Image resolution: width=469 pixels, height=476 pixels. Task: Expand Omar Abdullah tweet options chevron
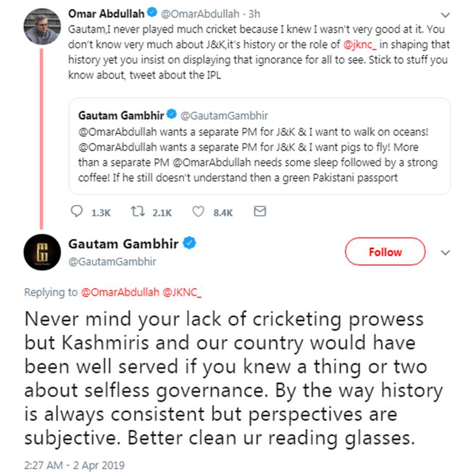445,15
